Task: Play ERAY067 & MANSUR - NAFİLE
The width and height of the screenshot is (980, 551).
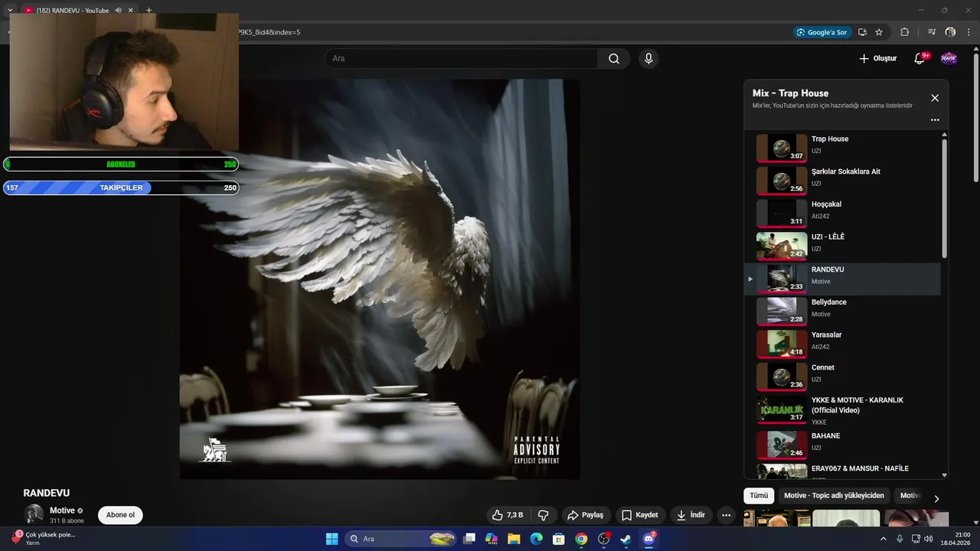Action: 842,470
